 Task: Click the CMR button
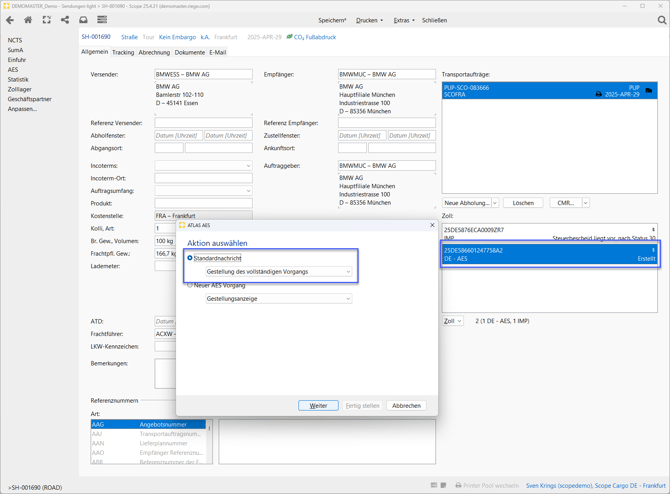[x=566, y=203]
